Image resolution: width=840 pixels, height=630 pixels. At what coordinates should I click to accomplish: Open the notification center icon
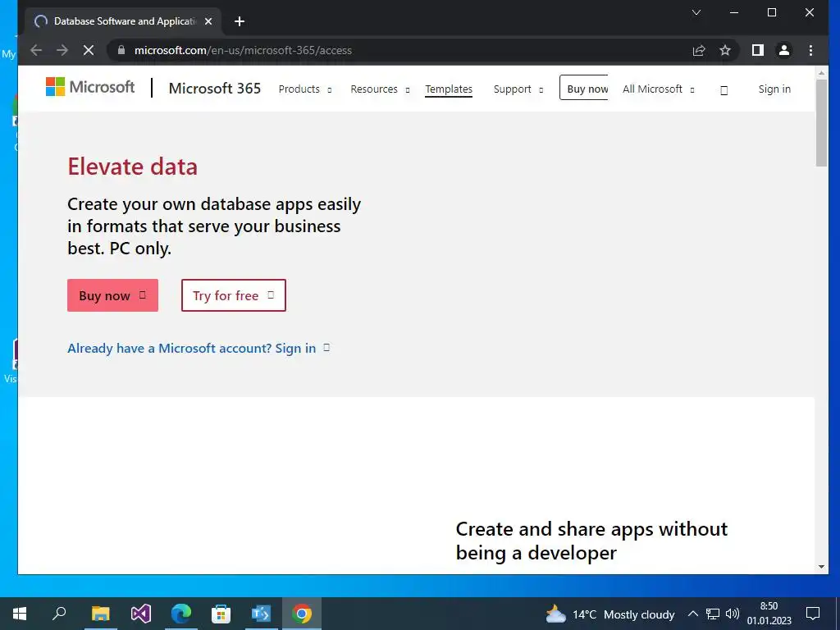(813, 614)
